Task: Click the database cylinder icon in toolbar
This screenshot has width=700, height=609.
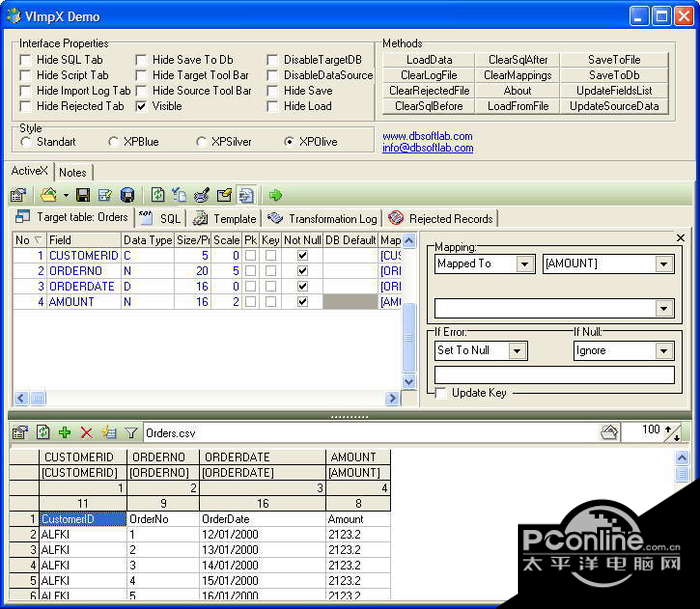Action: tap(127, 195)
